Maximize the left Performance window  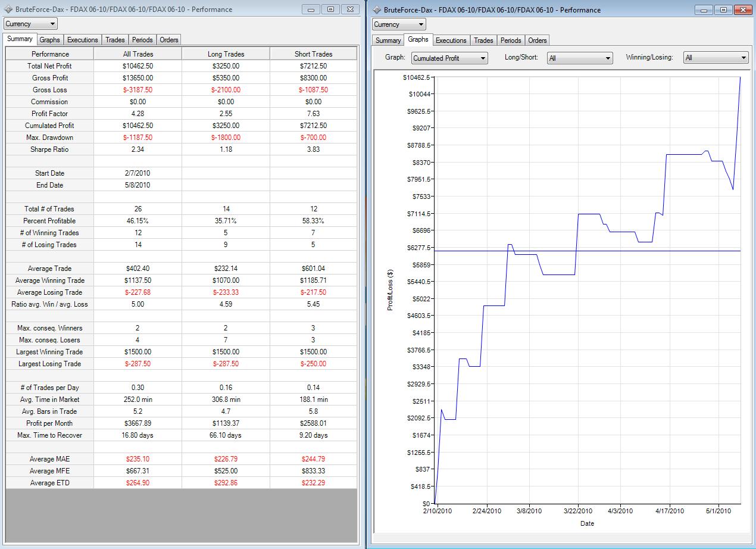pyautogui.click(x=332, y=9)
